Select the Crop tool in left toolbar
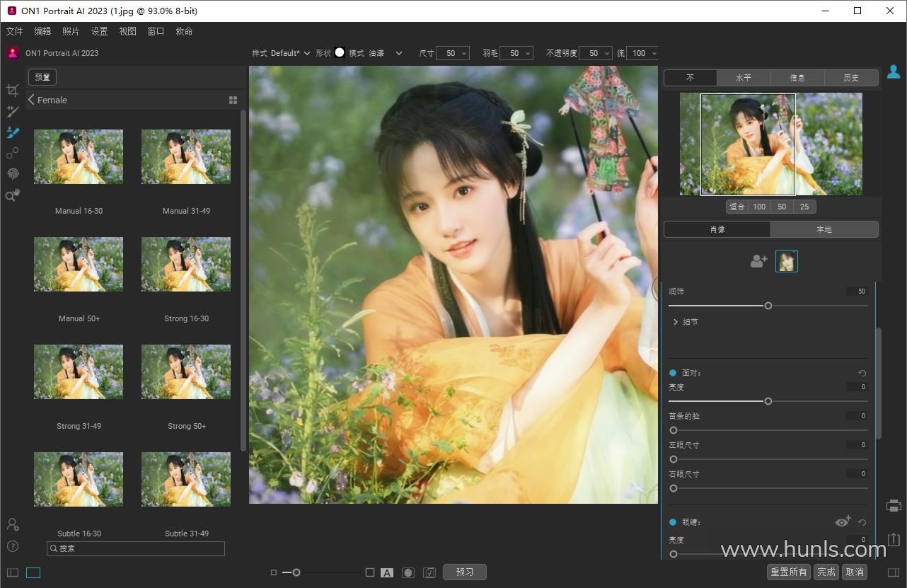This screenshot has height=588, width=907. point(12,91)
